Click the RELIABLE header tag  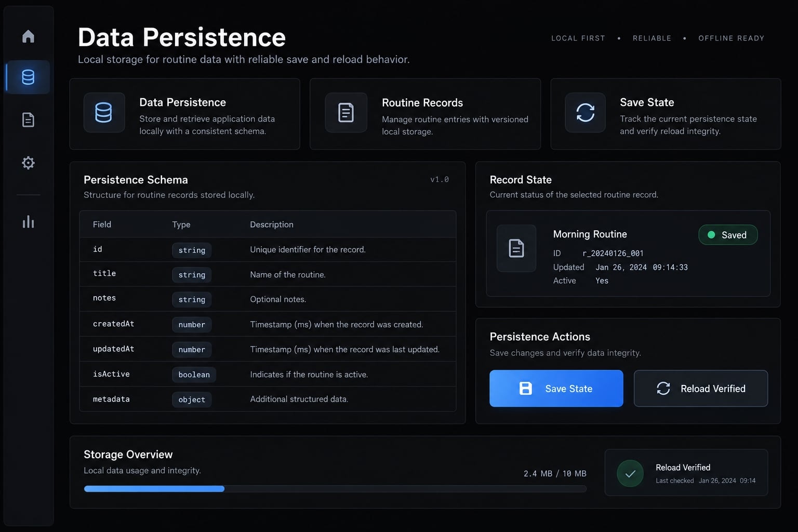point(652,38)
